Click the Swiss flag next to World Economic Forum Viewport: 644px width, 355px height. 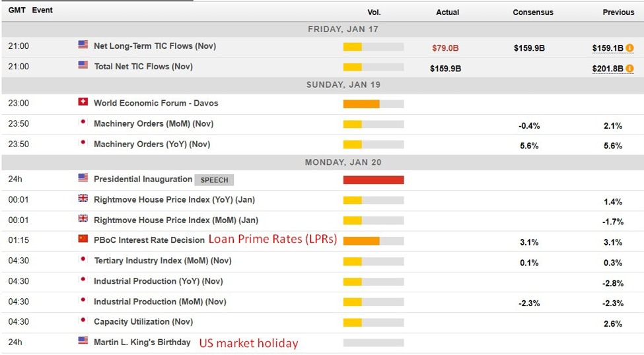coord(83,102)
